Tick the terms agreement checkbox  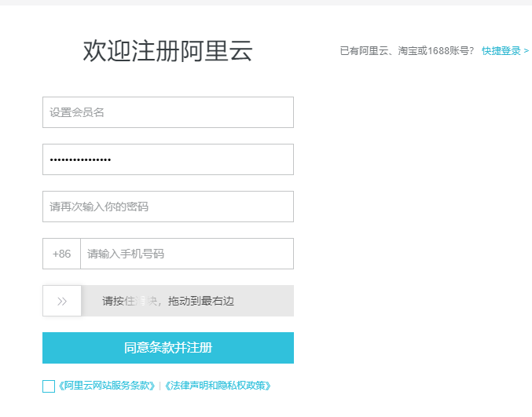[49, 386]
